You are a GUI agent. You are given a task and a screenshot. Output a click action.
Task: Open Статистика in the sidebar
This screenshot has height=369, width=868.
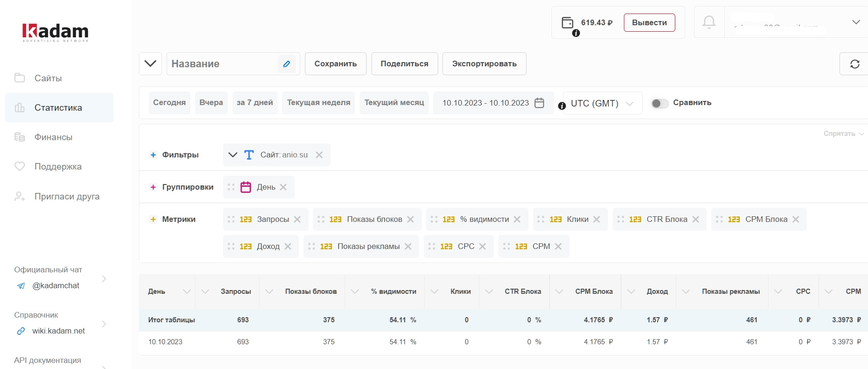point(59,107)
